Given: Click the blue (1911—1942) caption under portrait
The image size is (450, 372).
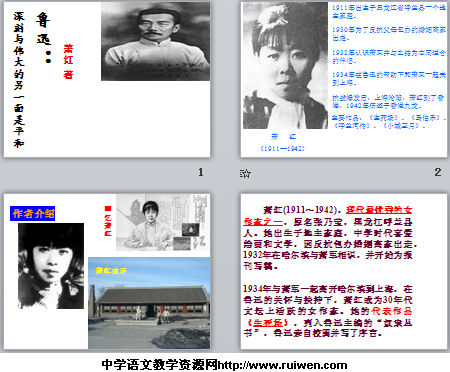Looking at the screenshot, I should click(x=283, y=148).
